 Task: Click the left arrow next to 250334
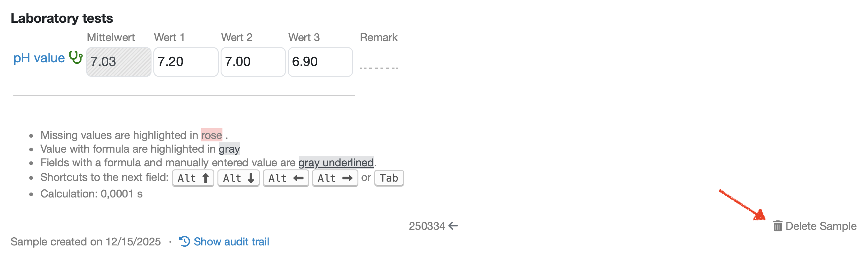click(x=453, y=226)
